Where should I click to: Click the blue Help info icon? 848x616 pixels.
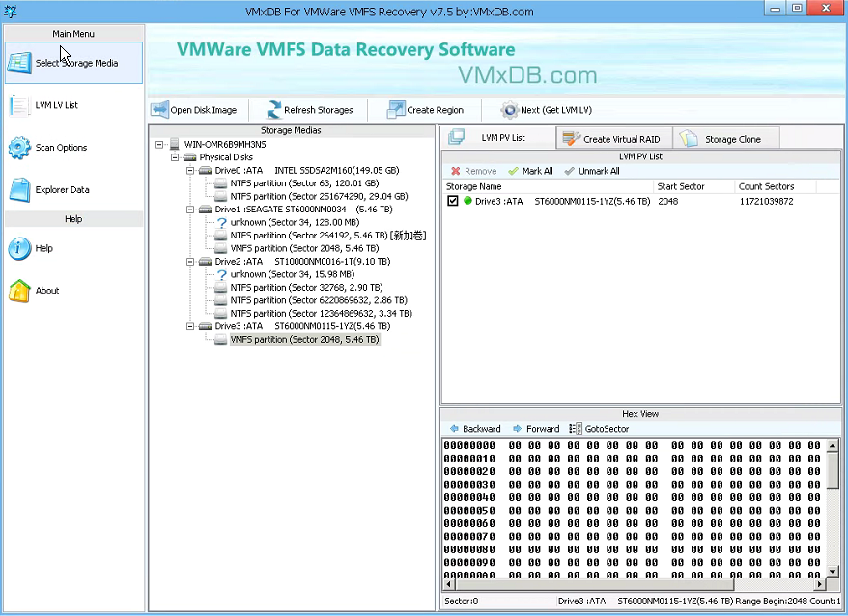pos(19,249)
